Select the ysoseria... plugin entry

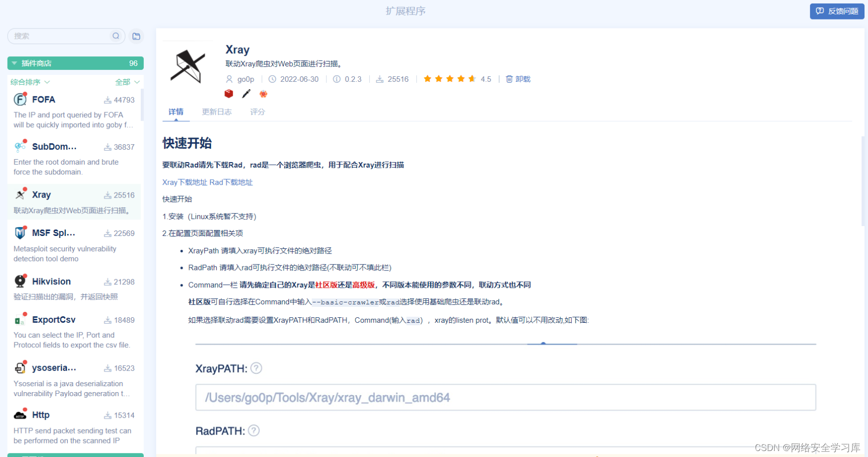(74, 380)
